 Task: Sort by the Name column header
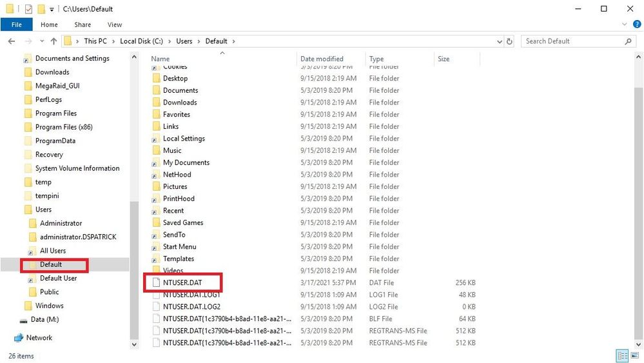(x=160, y=59)
